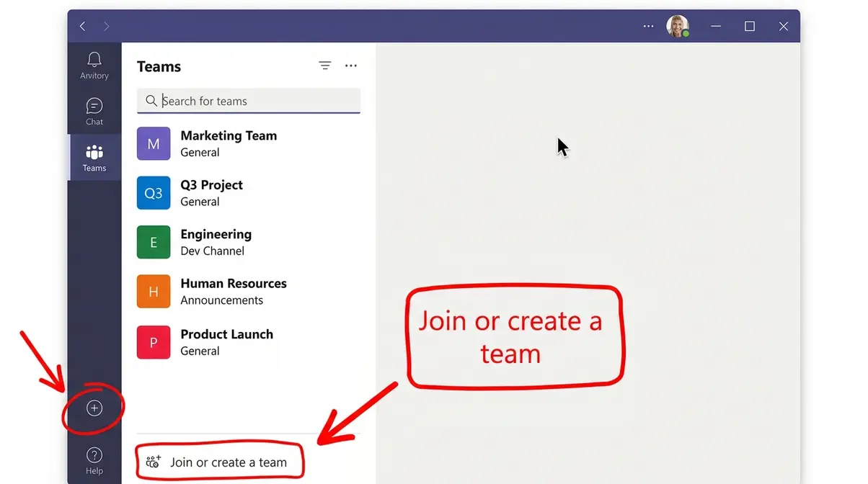Open the Activity bell in the sidebar
Viewport: 868px width, 484px height.
pyautogui.click(x=94, y=66)
